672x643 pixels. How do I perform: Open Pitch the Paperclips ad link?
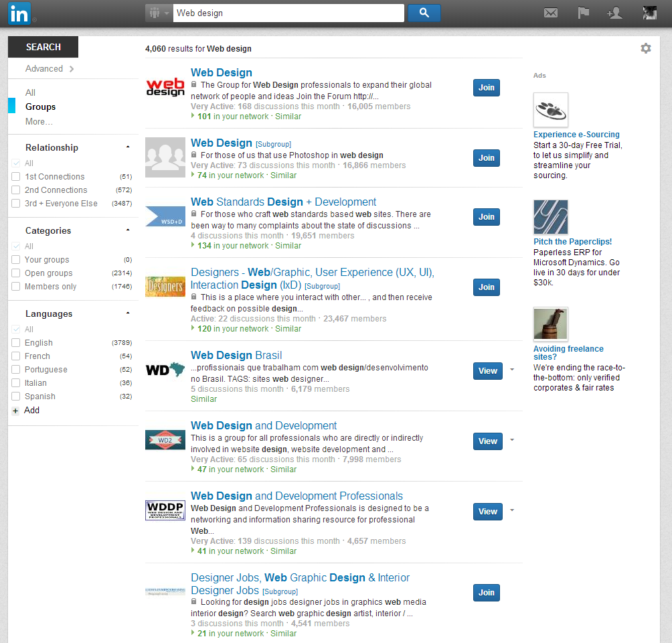572,242
